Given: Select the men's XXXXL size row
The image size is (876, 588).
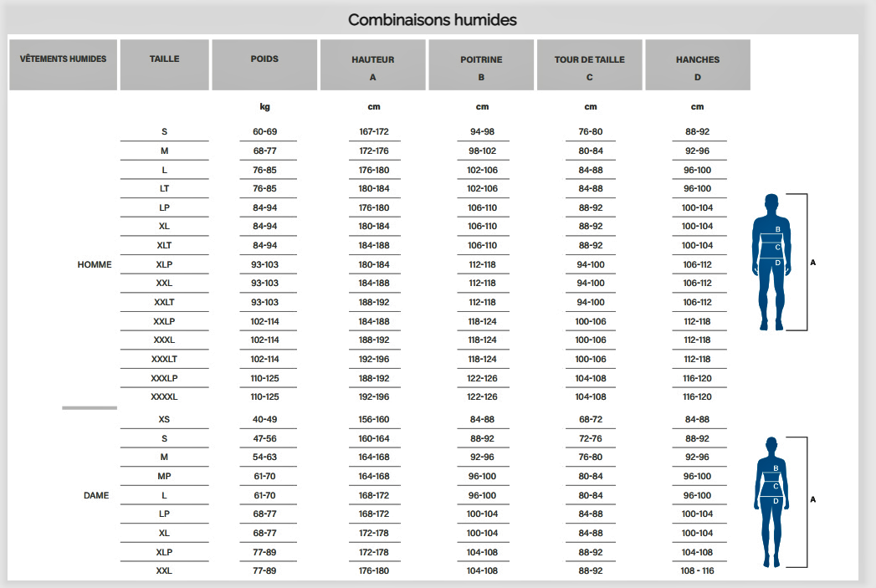Looking at the screenshot, I should click(x=423, y=396).
